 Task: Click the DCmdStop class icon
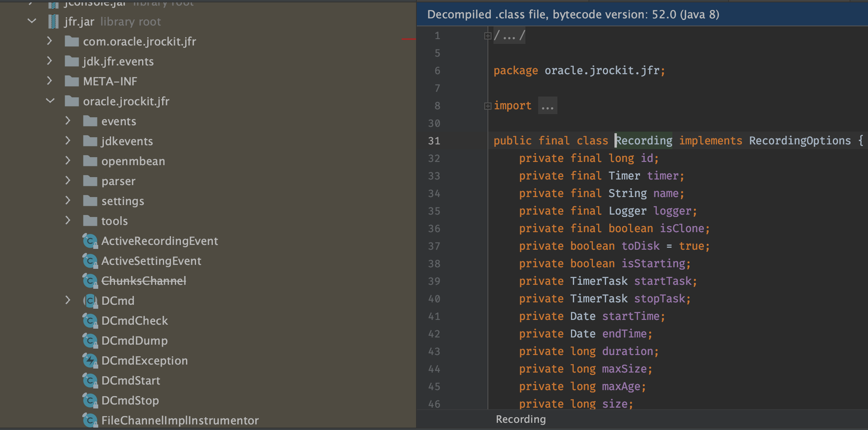[x=90, y=400]
